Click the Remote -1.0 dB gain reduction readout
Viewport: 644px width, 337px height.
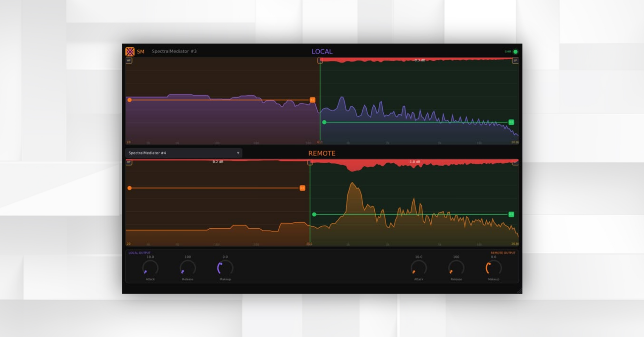click(414, 162)
